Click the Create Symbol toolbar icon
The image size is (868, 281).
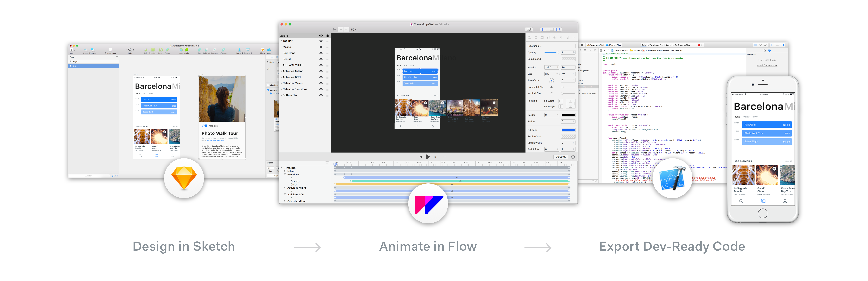pos(110,50)
